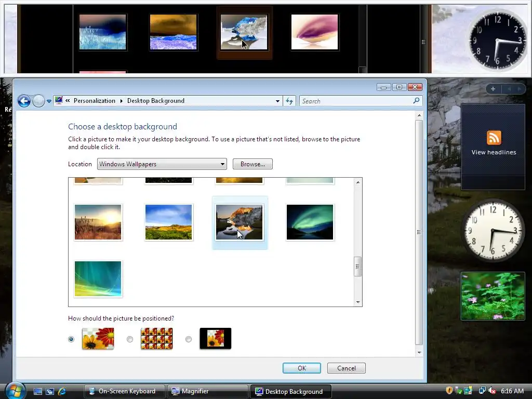Click the Browse... button
532x399 pixels.
252,164
